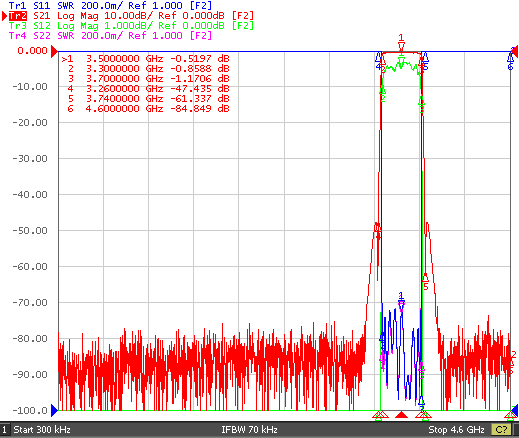
Task: Click the blue reference triangle at -100.0
Action: [x=54, y=410]
